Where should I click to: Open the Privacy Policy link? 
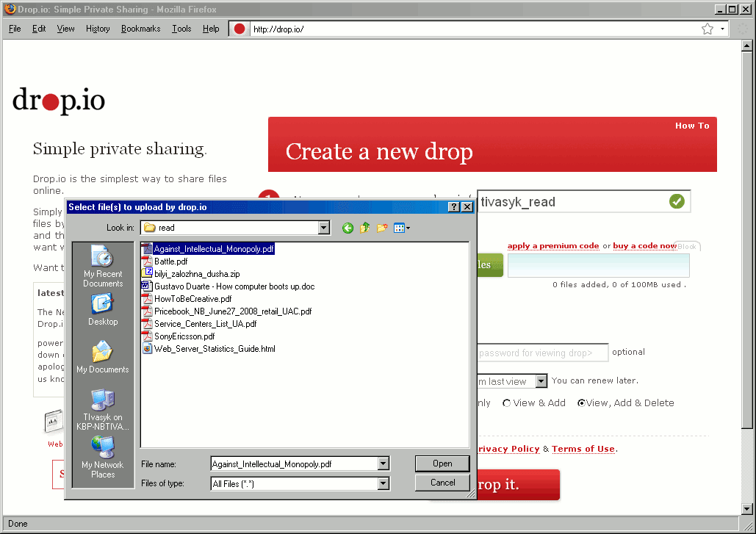coord(508,449)
